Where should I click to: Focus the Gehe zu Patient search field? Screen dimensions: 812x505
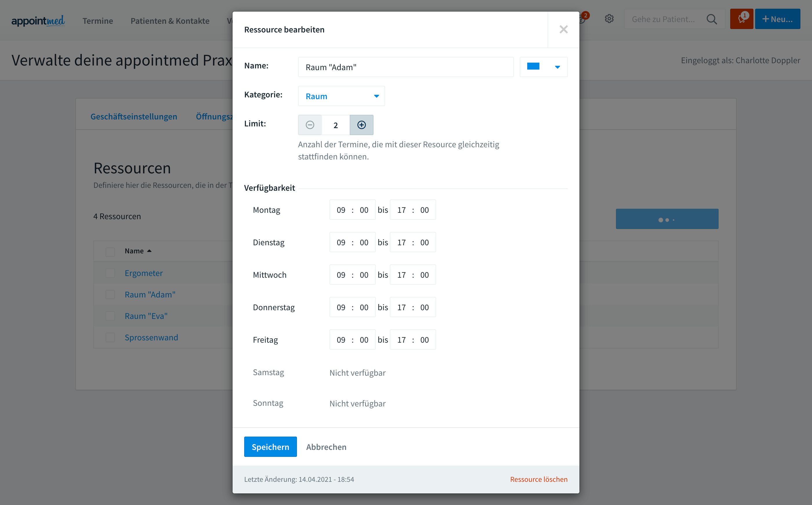tap(663, 19)
